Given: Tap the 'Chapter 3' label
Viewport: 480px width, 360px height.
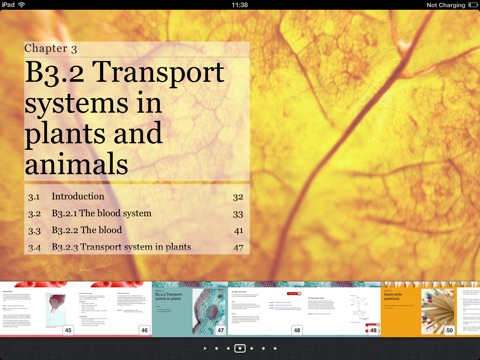Looking at the screenshot, I should (x=51, y=49).
